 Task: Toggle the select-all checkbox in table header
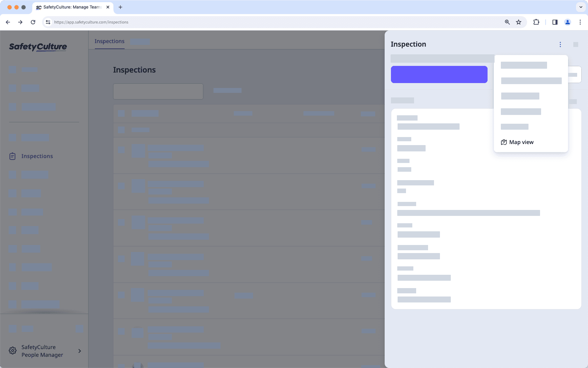(121, 113)
